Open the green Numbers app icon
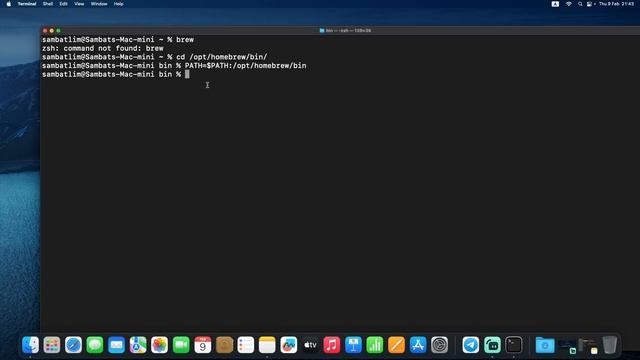The height and width of the screenshot is (360, 640). point(375,345)
